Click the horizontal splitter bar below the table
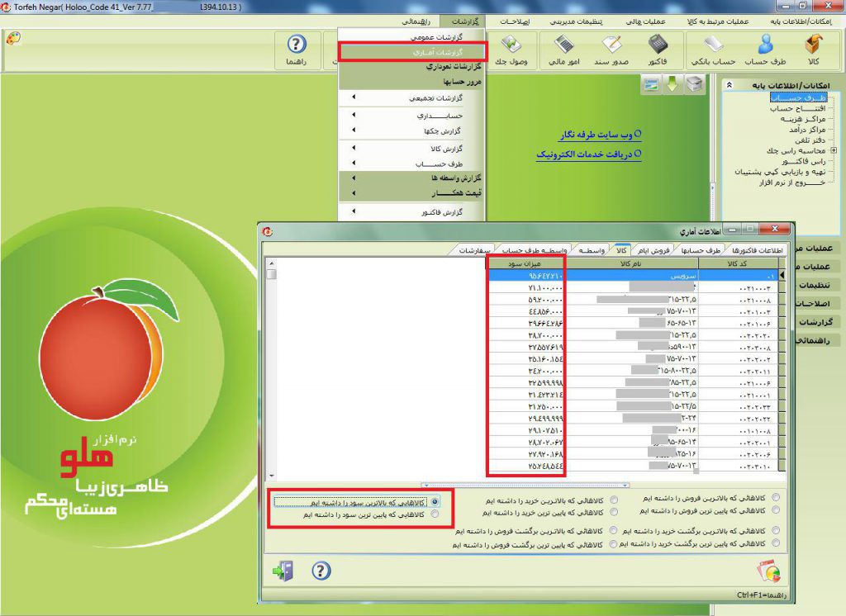Image resolution: width=846 pixels, height=616 pixels. tap(525, 485)
